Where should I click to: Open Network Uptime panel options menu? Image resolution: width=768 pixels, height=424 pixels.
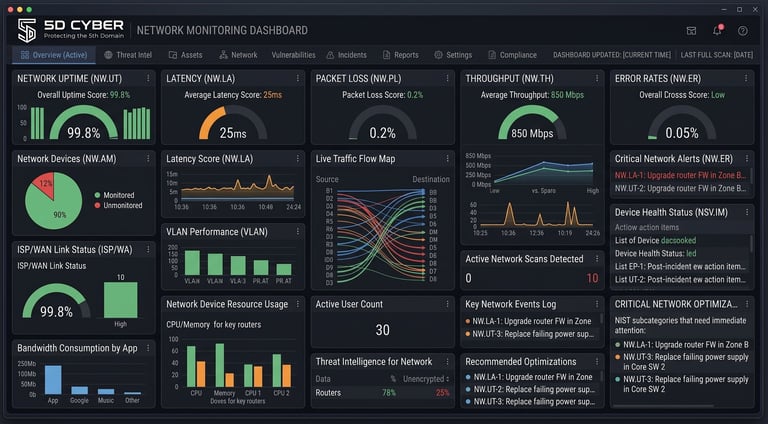pyautogui.click(x=148, y=78)
